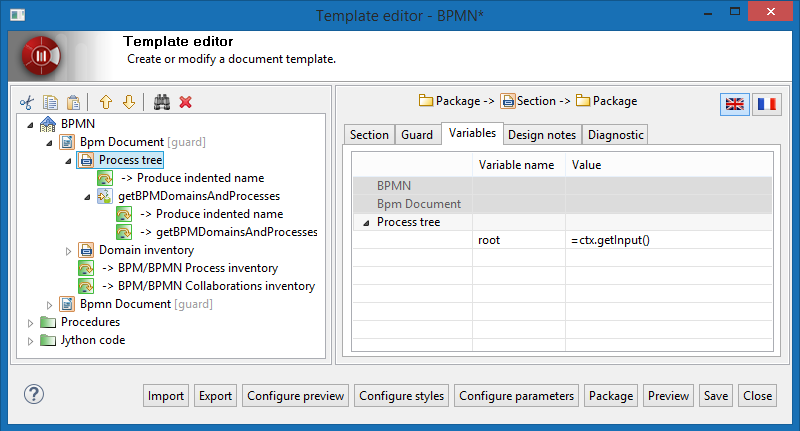This screenshot has height=431, width=800.
Task: Click the Copy icon in toolbar
Action: [50, 103]
